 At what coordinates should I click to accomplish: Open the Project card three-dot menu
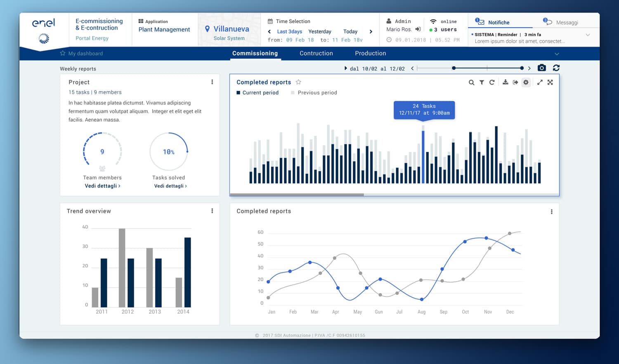pyautogui.click(x=212, y=82)
